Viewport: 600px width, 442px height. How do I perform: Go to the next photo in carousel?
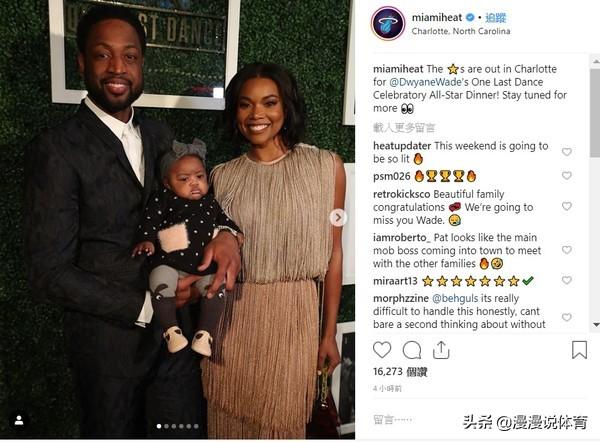tap(338, 218)
